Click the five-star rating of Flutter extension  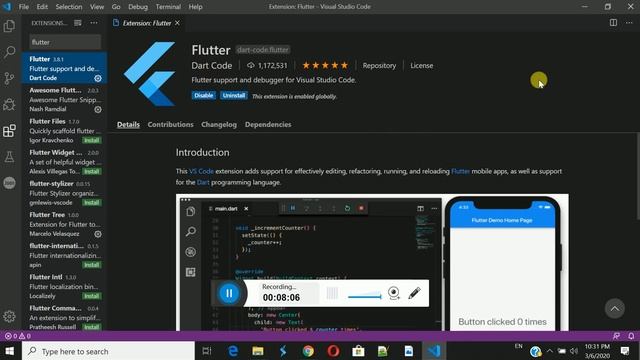(x=325, y=65)
